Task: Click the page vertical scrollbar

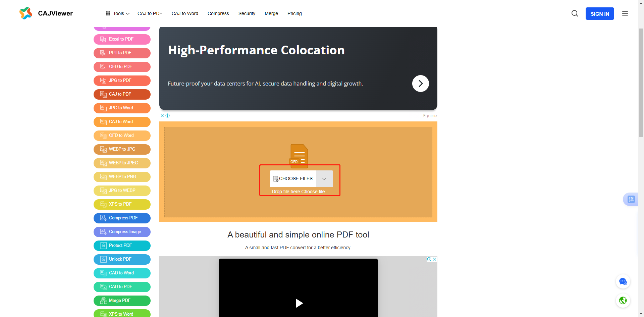Action: (x=641, y=82)
